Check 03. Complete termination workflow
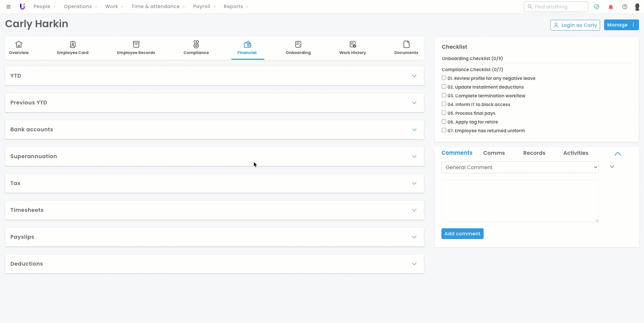 pos(444,95)
